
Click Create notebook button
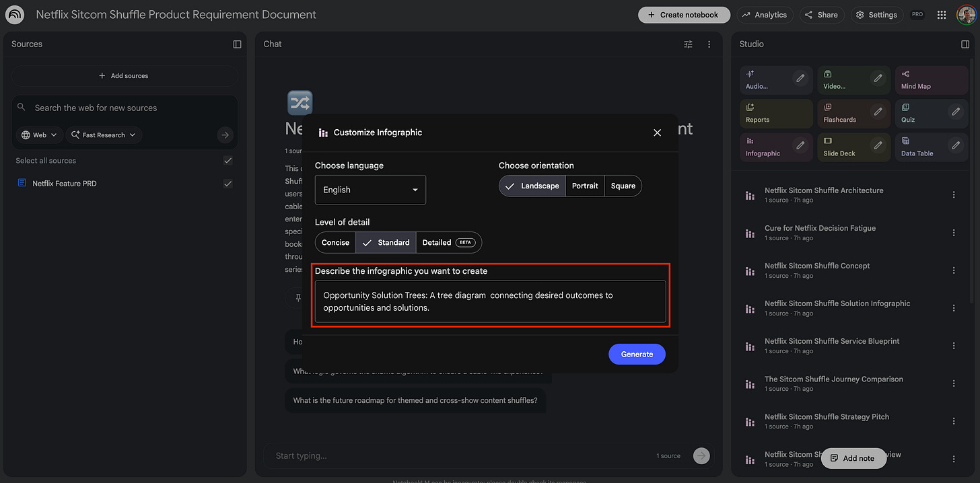click(x=684, y=15)
